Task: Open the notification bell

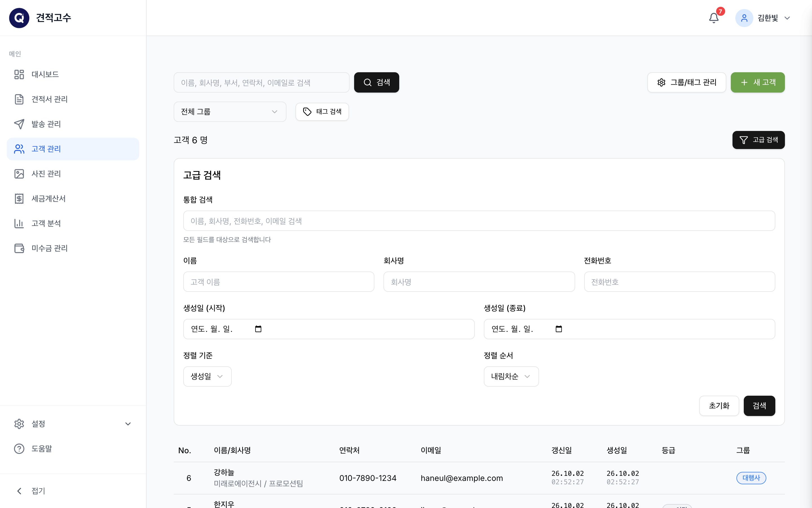Action: pyautogui.click(x=714, y=18)
